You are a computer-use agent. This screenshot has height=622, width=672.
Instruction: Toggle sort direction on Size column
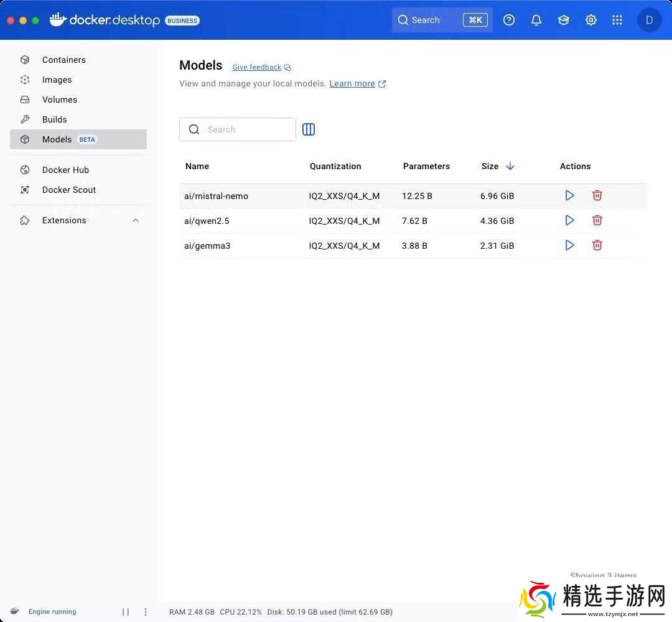pyautogui.click(x=510, y=166)
